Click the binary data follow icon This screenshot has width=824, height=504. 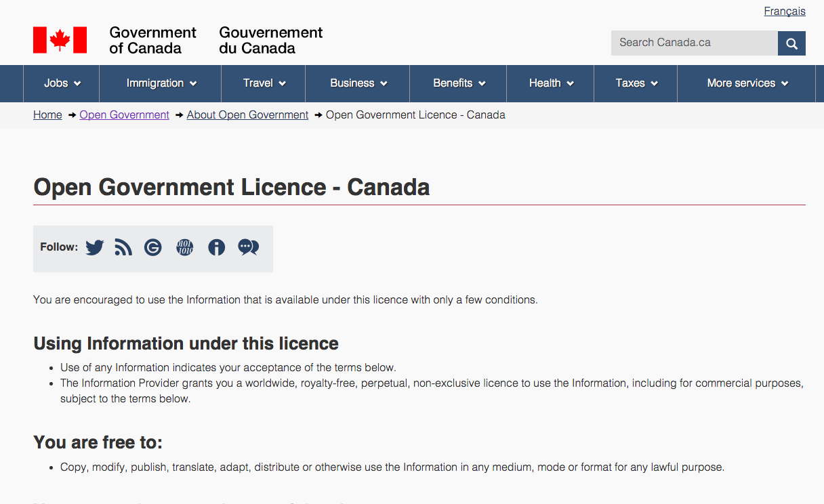coord(185,247)
